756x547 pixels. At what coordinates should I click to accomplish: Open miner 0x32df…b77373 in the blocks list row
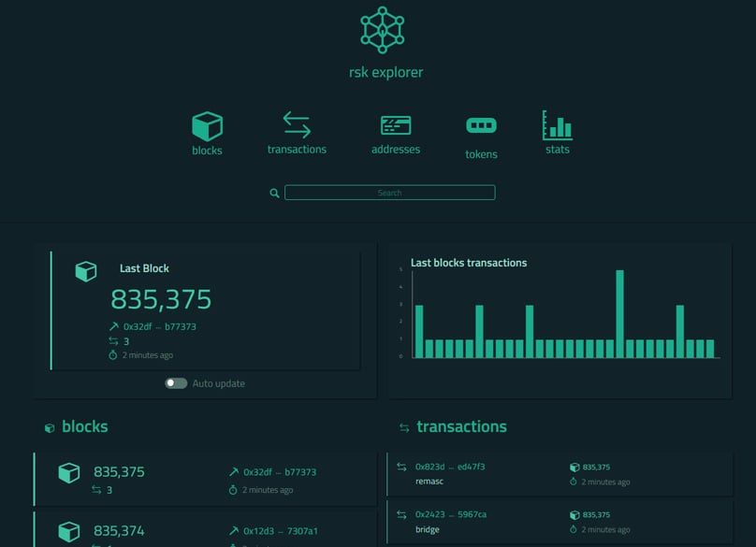(280, 472)
